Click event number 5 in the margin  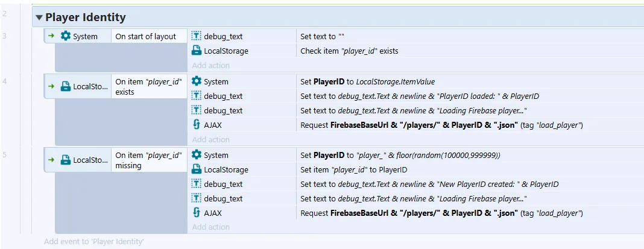click(4, 154)
